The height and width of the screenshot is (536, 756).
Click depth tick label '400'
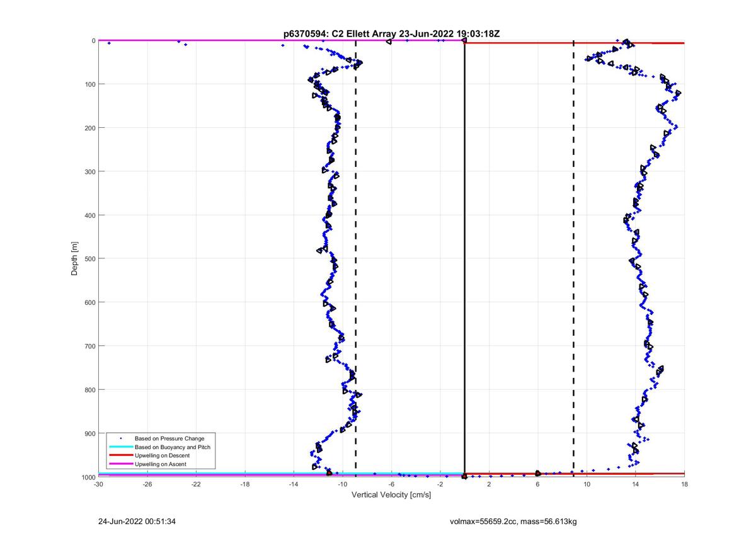pyautogui.click(x=90, y=215)
